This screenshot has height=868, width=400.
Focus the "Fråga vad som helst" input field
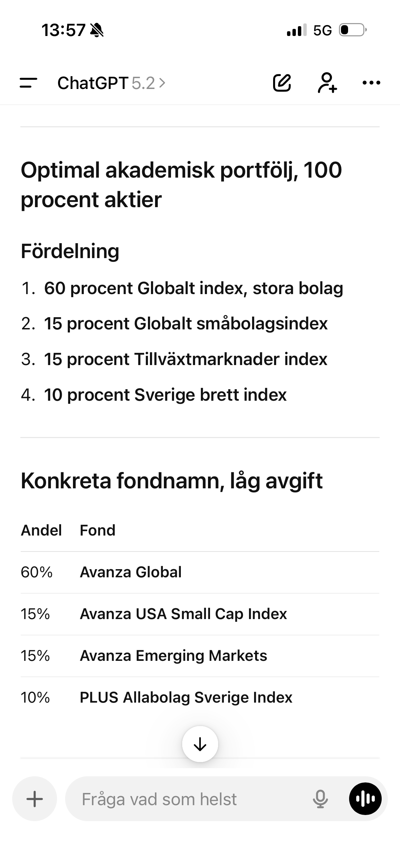190,799
